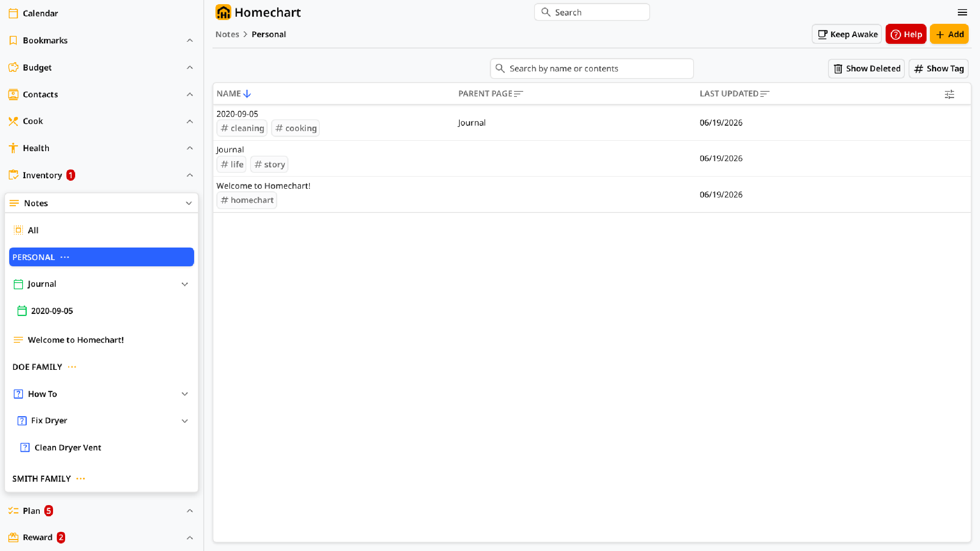The image size is (980, 551).
Task: Open the Calendar icon in sidebar
Action: coord(13,13)
